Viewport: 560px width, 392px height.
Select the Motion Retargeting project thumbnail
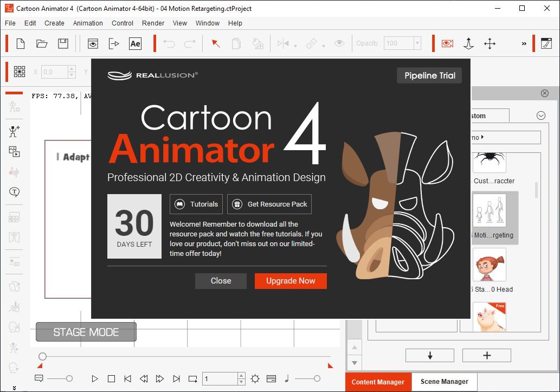click(x=490, y=210)
